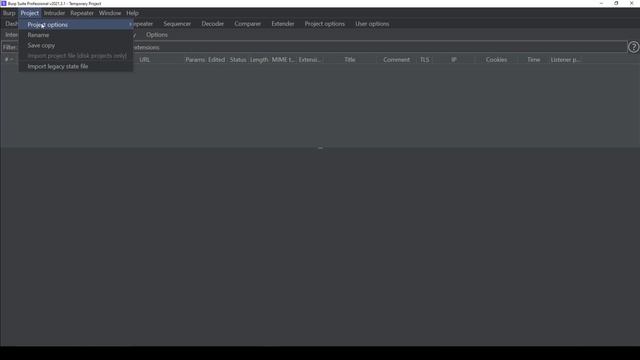
Task: Sort by Title column header
Action: [350, 60]
